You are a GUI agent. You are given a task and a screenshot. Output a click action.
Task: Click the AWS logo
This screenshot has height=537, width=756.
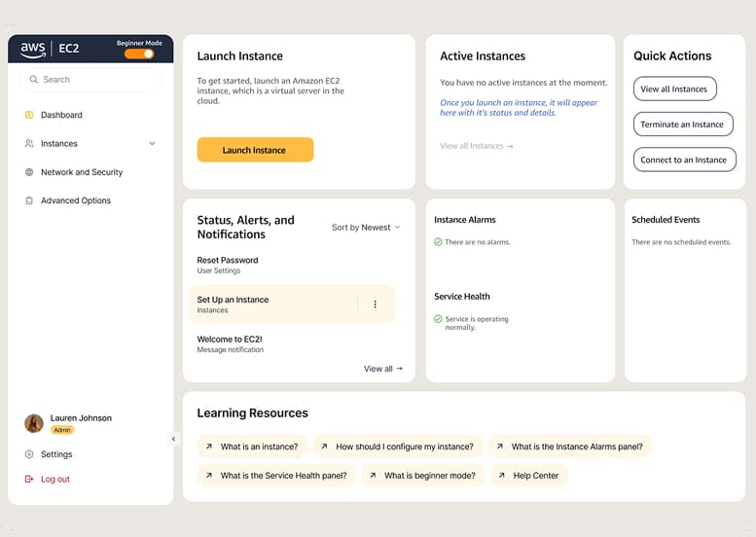(33, 50)
